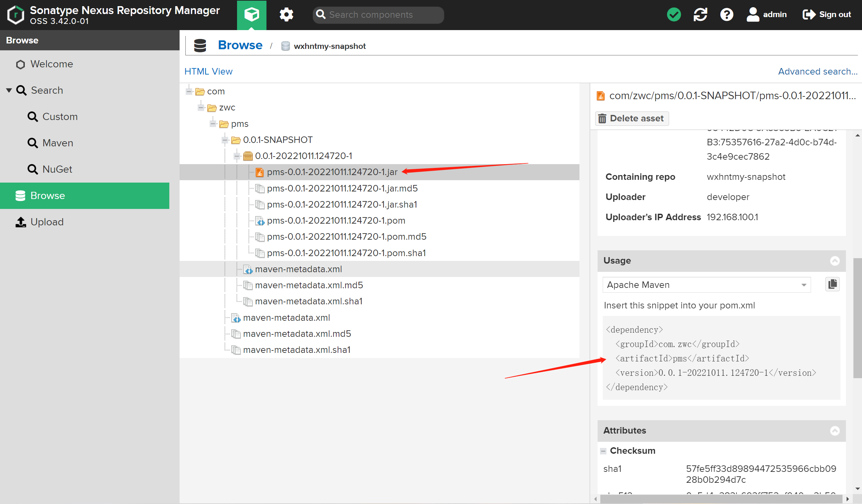The height and width of the screenshot is (504, 862).
Task: Sign out of Nexus
Action: coord(827,15)
